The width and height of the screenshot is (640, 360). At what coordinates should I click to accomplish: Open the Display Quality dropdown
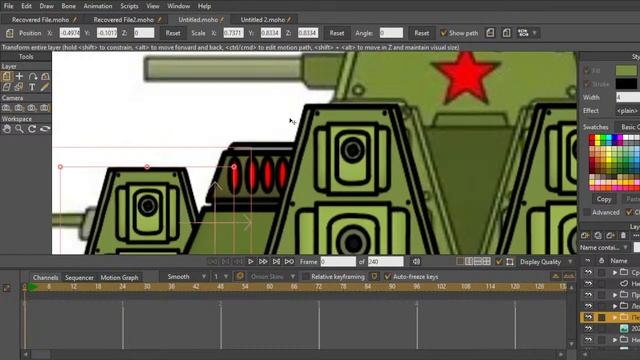coord(545,262)
